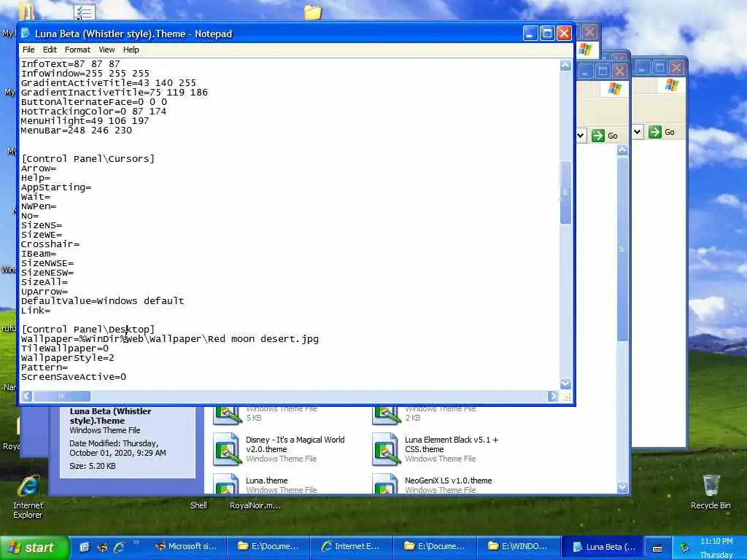The width and height of the screenshot is (747, 560).
Task: Click the ScreenSaveActive=0 line
Action: tap(74, 377)
